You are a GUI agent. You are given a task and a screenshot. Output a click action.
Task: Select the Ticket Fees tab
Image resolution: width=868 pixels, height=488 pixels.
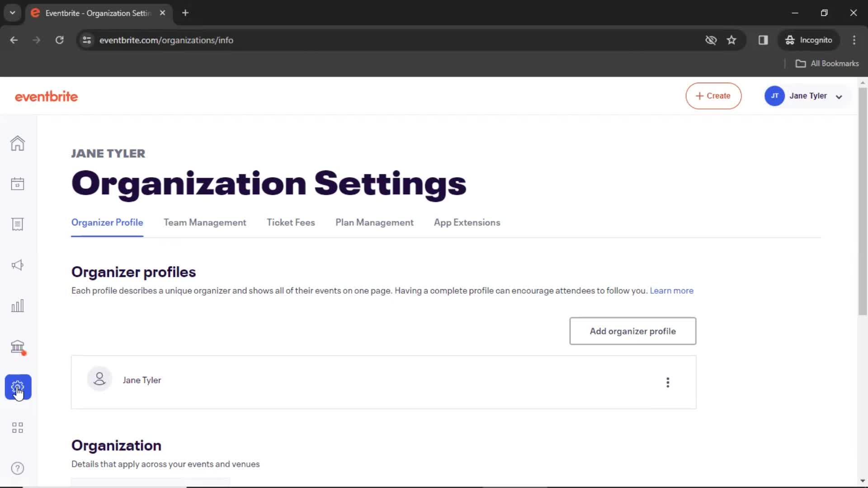291,222
